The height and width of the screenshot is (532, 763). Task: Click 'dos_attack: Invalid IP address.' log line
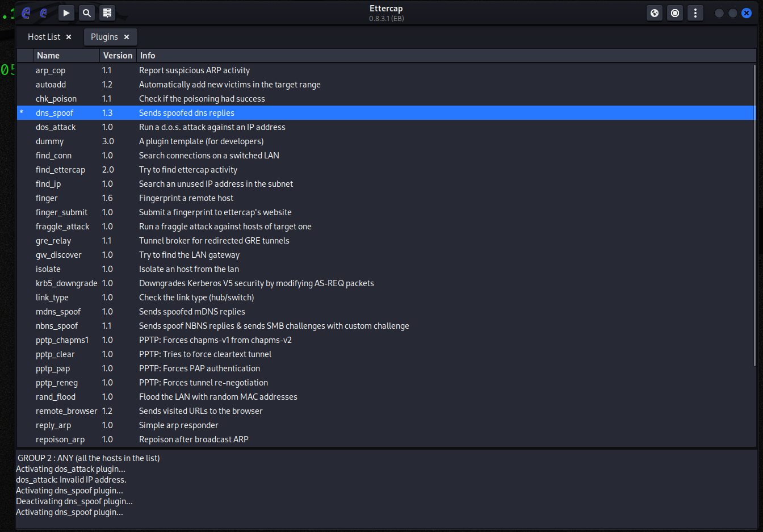click(71, 480)
